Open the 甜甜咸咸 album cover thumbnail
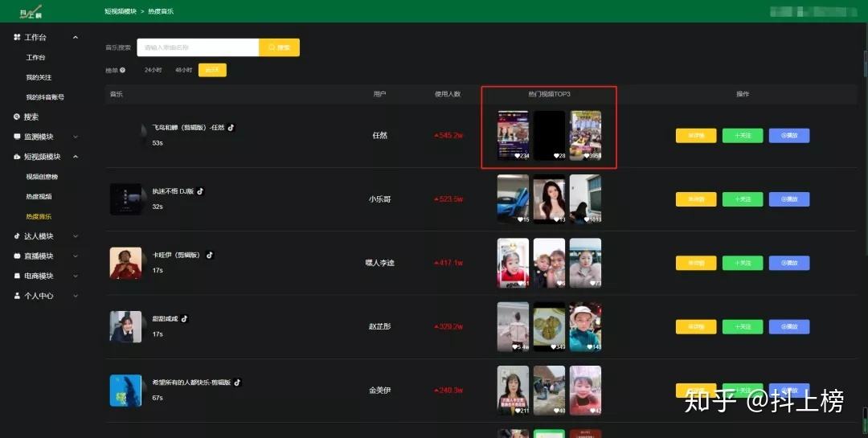868x438 pixels. pos(125,327)
